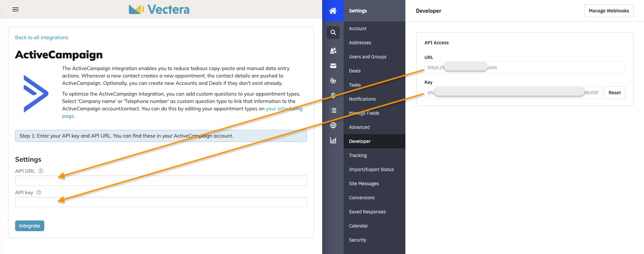Click the ActiveCampaign heading in Vectera
The width and height of the screenshot is (644, 254).
click(59, 55)
